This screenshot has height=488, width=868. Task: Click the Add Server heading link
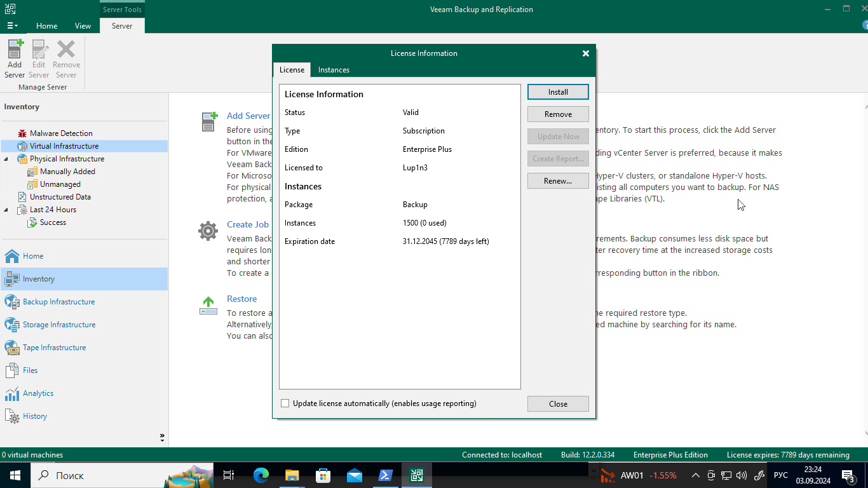tap(248, 116)
